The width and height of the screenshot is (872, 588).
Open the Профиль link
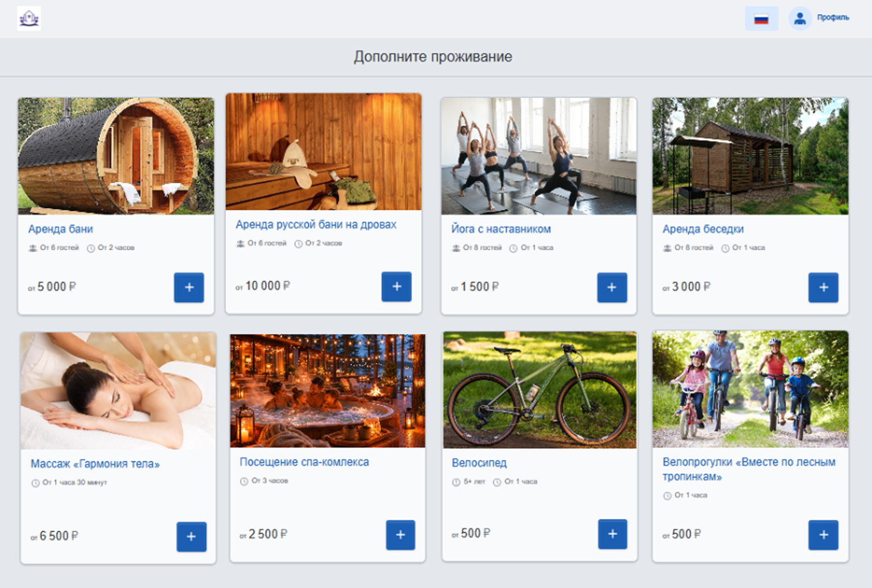point(833,17)
